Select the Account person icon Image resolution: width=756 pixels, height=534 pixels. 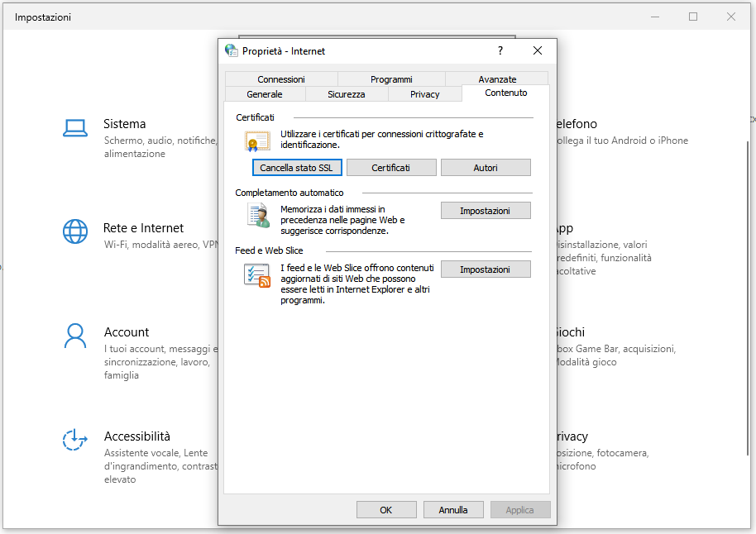[75, 336]
